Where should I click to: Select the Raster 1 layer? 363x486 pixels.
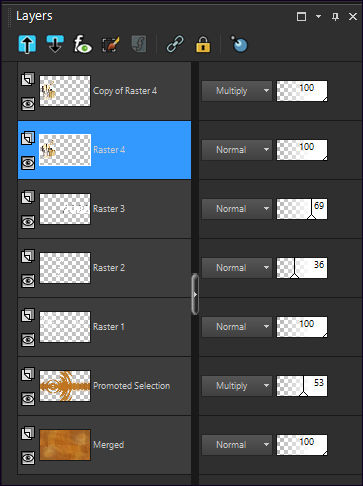[x=105, y=327]
